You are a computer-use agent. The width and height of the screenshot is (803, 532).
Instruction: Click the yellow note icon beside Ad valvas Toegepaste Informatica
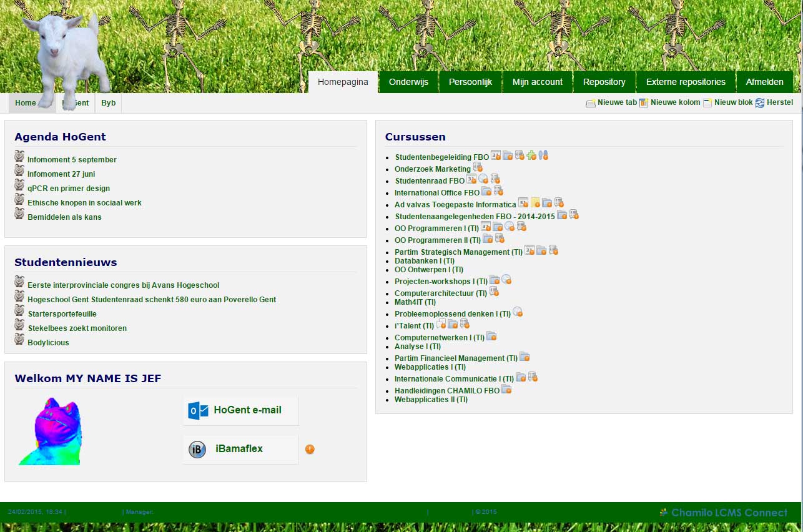[x=535, y=202]
